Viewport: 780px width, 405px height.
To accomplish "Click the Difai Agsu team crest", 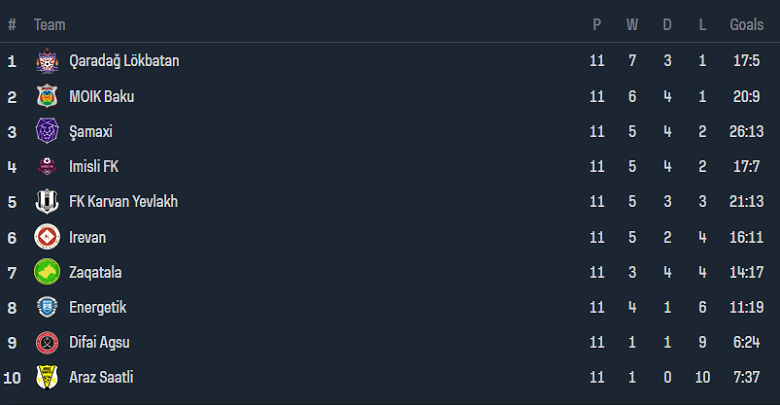I will [47, 342].
